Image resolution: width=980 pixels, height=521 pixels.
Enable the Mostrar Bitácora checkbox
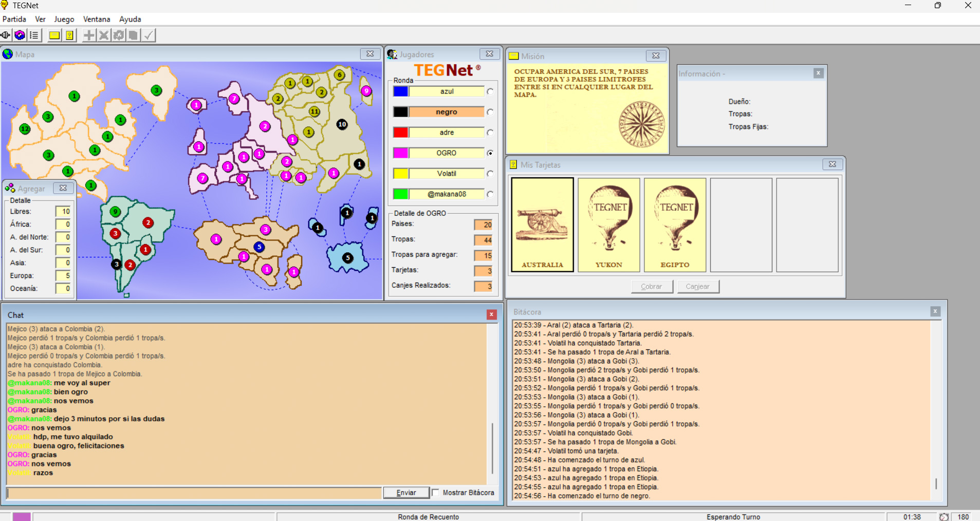point(436,493)
